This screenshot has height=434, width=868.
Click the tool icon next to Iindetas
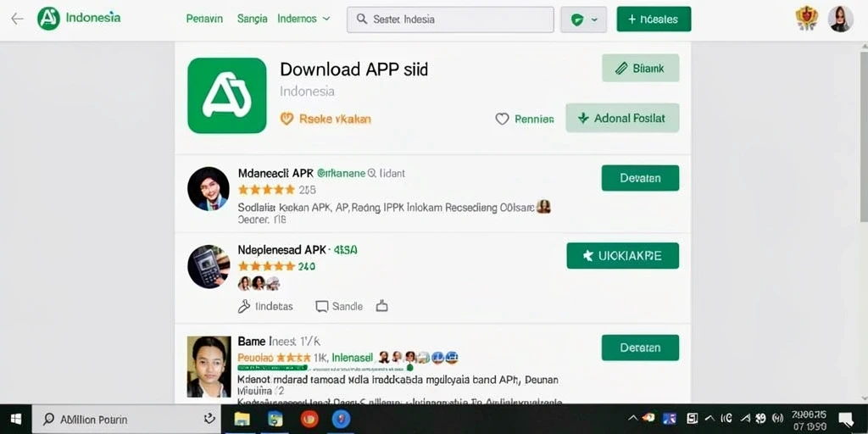click(244, 306)
